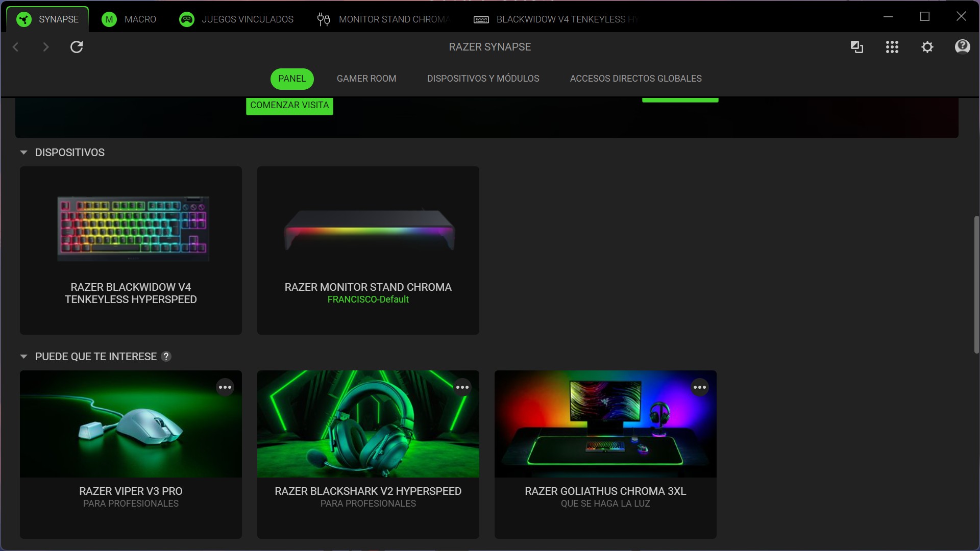Image resolution: width=980 pixels, height=551 pixels.
Task: Click Para Profesionales under Razer Viper V3 Pro
Action: pos(131,504)
